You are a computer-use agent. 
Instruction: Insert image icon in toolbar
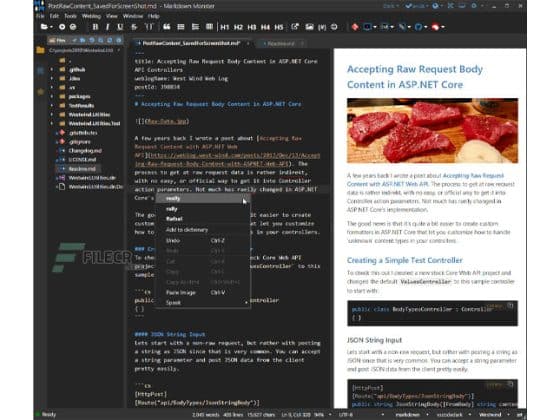click(x=309, y=27)
